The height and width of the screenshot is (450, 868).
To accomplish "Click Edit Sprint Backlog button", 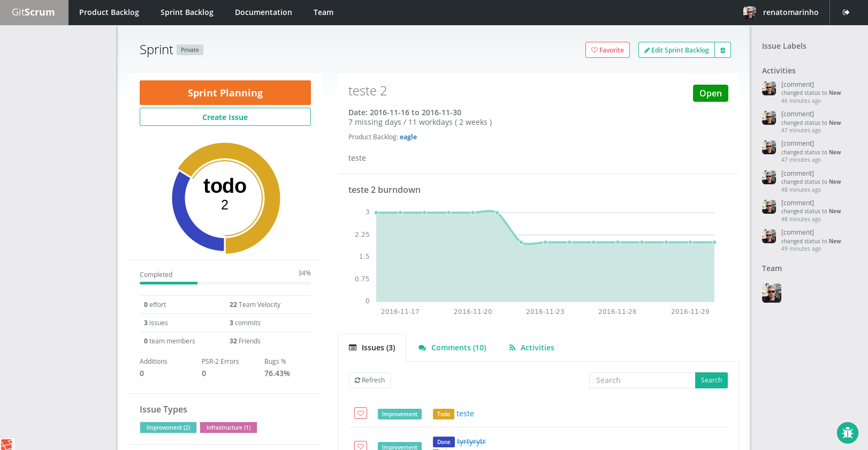I will [676, 50].
